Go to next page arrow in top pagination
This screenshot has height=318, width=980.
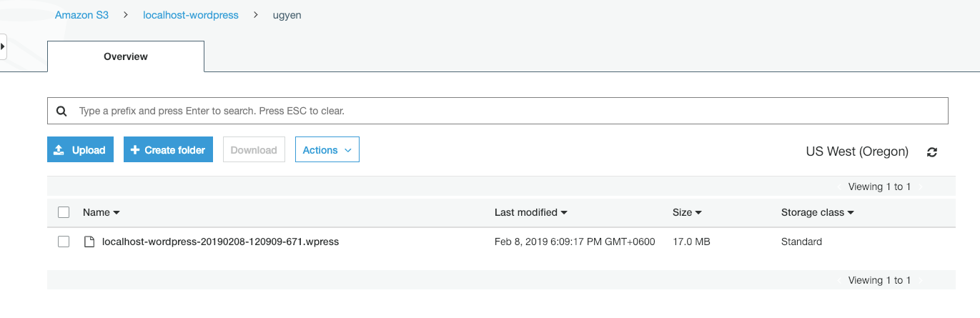[921, 187]
